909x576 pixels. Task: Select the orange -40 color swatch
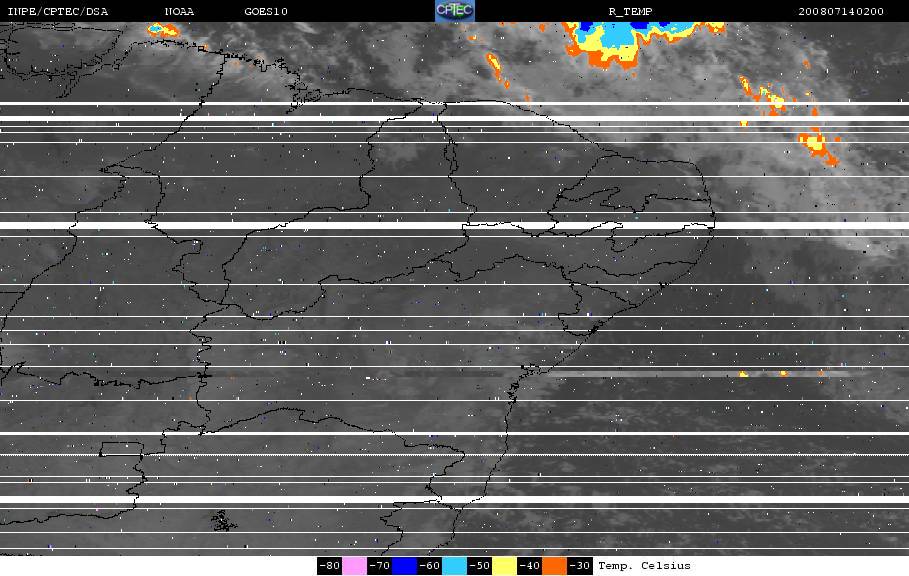[x=554, y=566]
